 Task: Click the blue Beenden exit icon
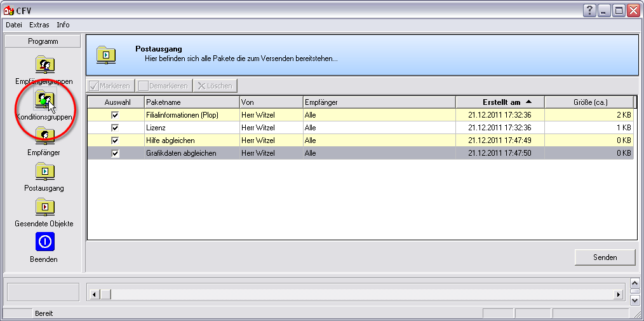(44, 242)
